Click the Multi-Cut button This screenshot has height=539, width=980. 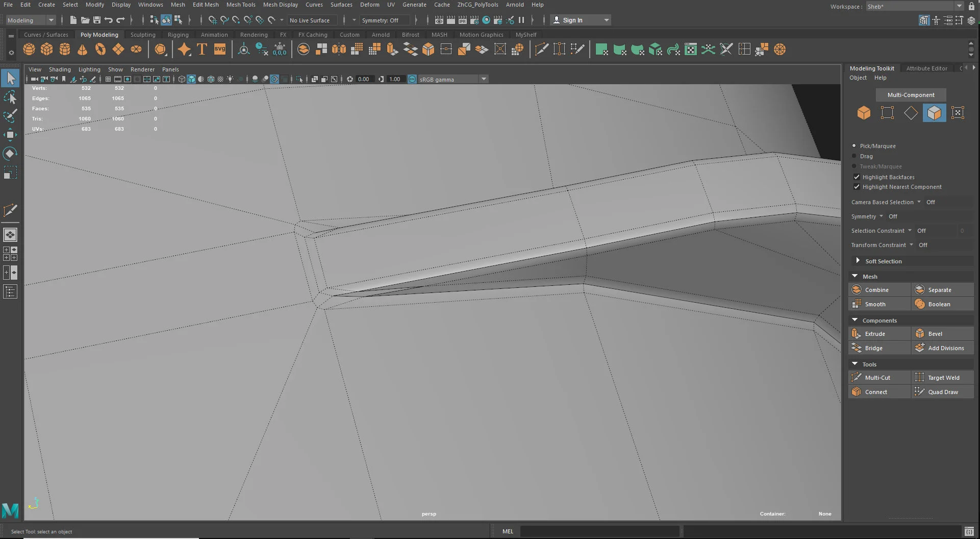coord(880,377)
